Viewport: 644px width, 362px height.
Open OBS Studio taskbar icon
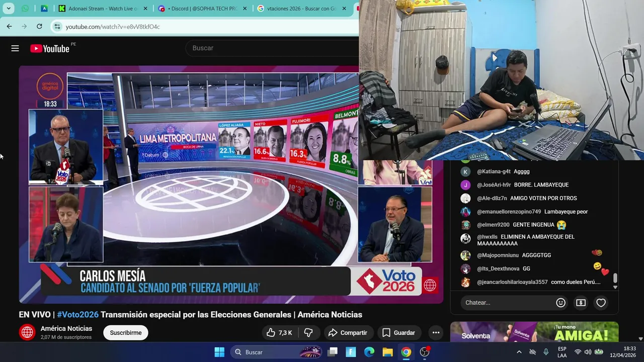click(x=425, y=352)
